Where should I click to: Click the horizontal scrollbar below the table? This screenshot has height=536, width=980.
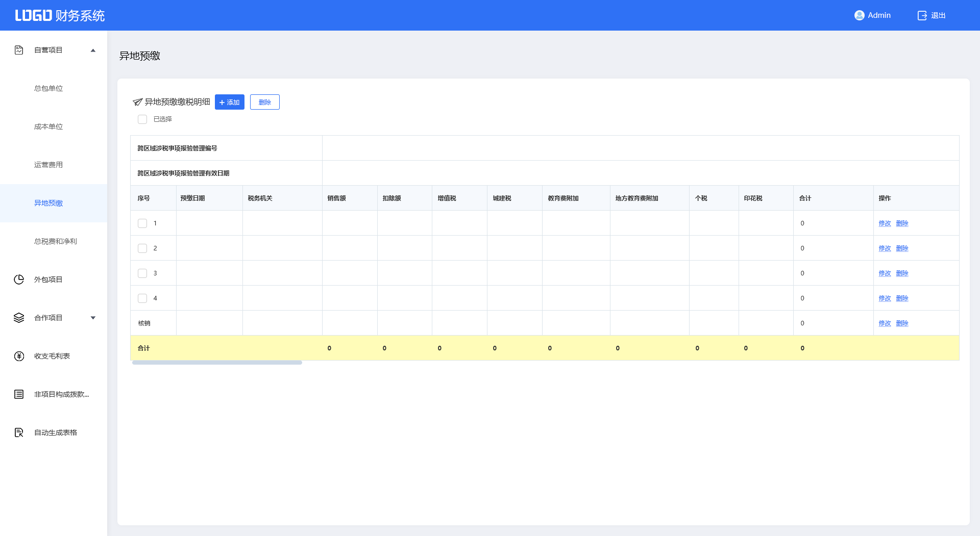[x=217, y=363]
